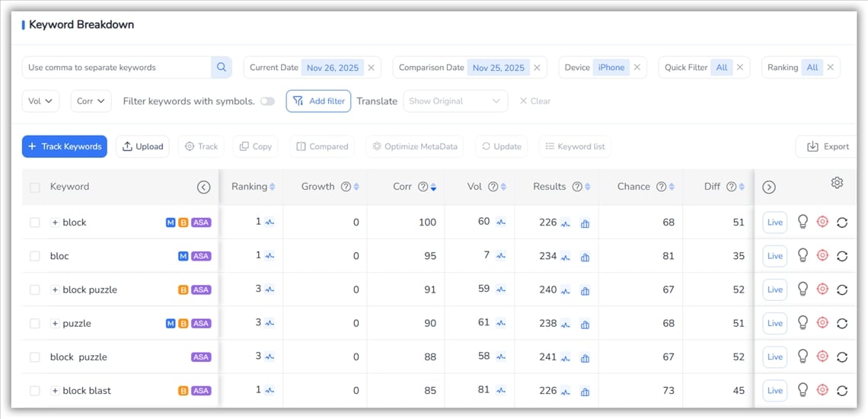Select all keywords header checkbox
This screenshot has height=419, width=868.
point(34,187)
